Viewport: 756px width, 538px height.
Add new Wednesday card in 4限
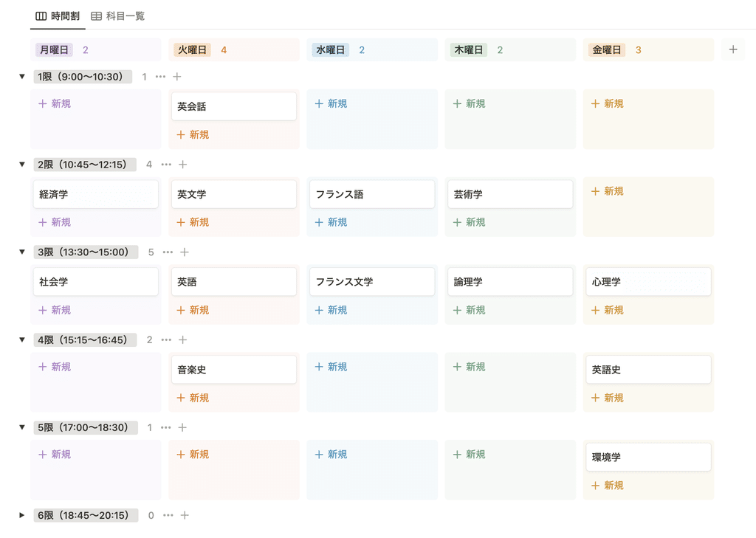[x=331, y=367]
